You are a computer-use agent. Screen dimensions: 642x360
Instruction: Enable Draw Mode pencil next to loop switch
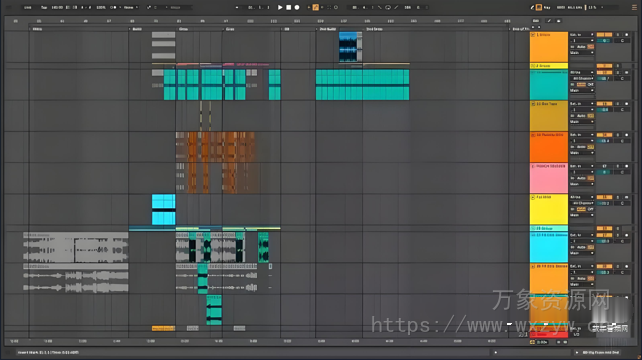point(396,7)
